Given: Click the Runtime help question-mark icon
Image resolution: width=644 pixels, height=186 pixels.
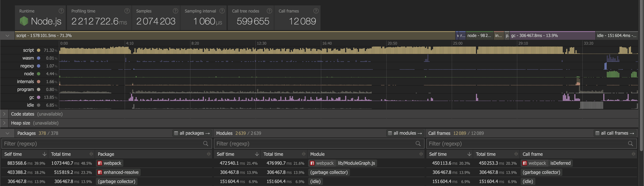Looking at the screenshot, I should (x=61, y=11).
